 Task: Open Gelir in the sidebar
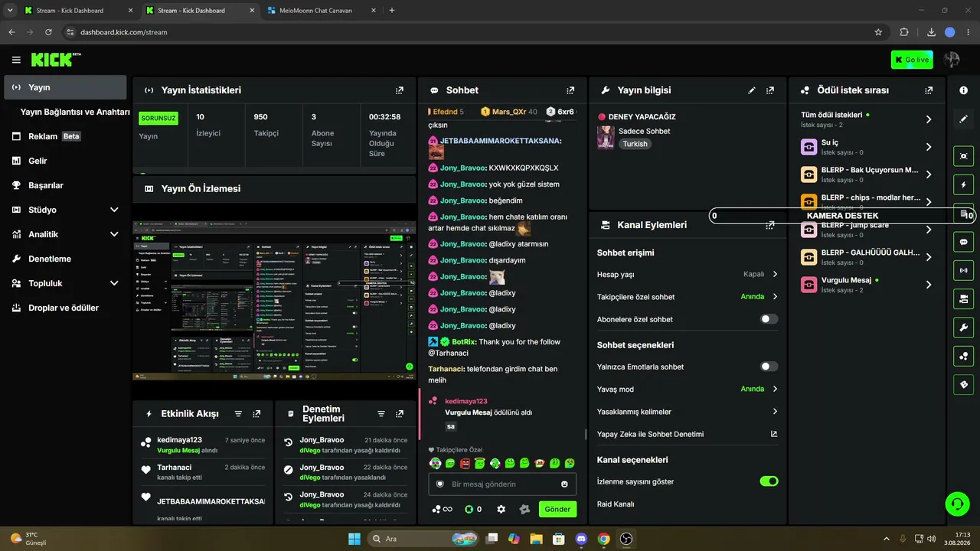coord(65,161)
